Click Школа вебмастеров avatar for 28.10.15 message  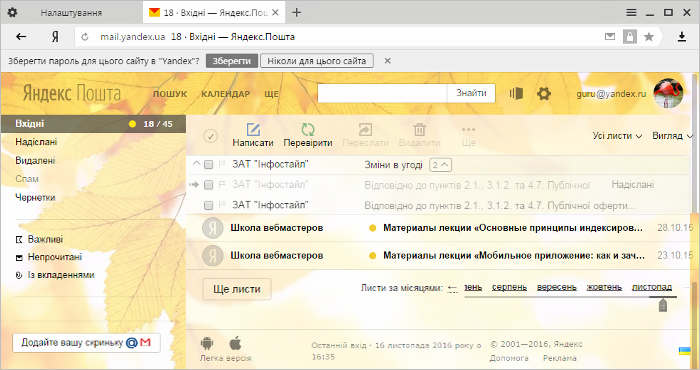212,228
